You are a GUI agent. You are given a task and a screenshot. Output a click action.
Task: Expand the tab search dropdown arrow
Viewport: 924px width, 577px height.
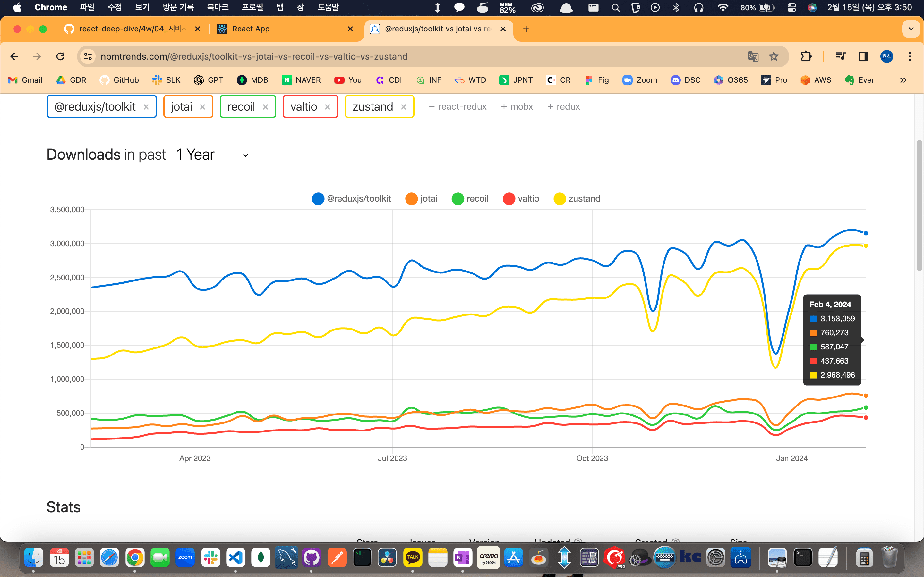pyautogui.click(x=911, y=29)
